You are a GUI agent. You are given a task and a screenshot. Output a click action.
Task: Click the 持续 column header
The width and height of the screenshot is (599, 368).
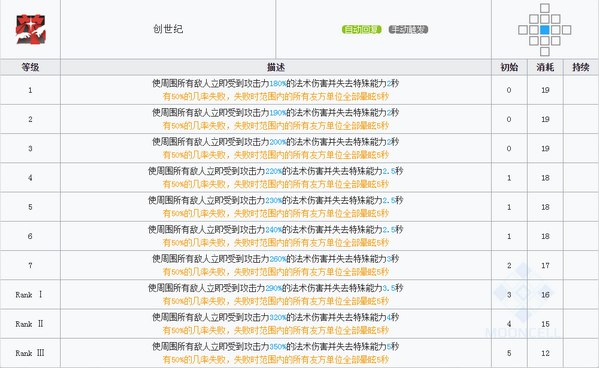point(581,67)
